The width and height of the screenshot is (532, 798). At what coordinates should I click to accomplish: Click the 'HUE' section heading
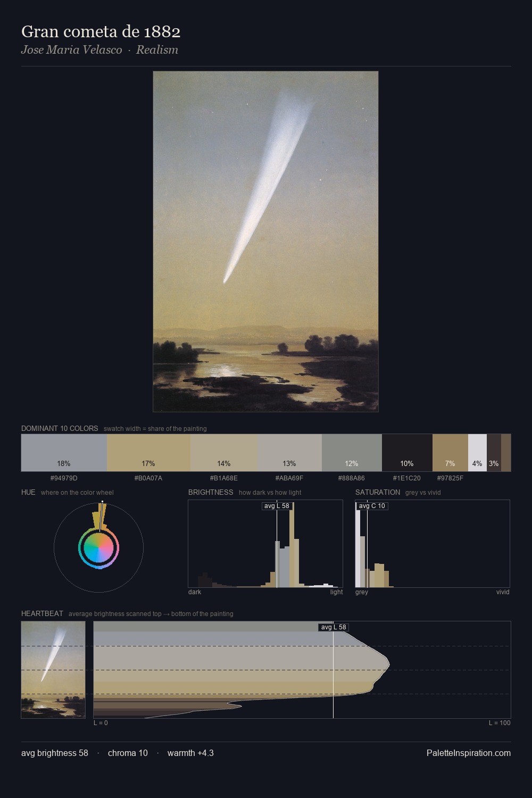coord(28,492)
